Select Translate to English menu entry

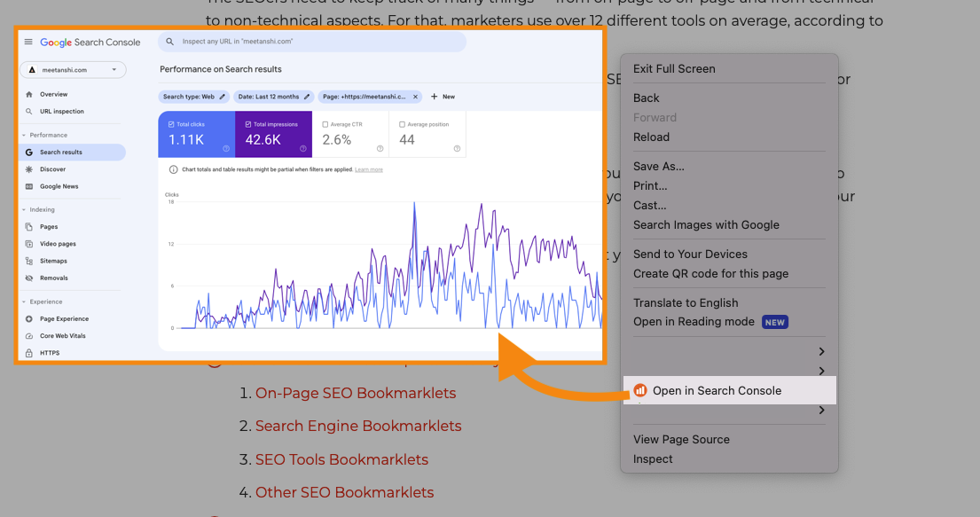tap(686, 302)
